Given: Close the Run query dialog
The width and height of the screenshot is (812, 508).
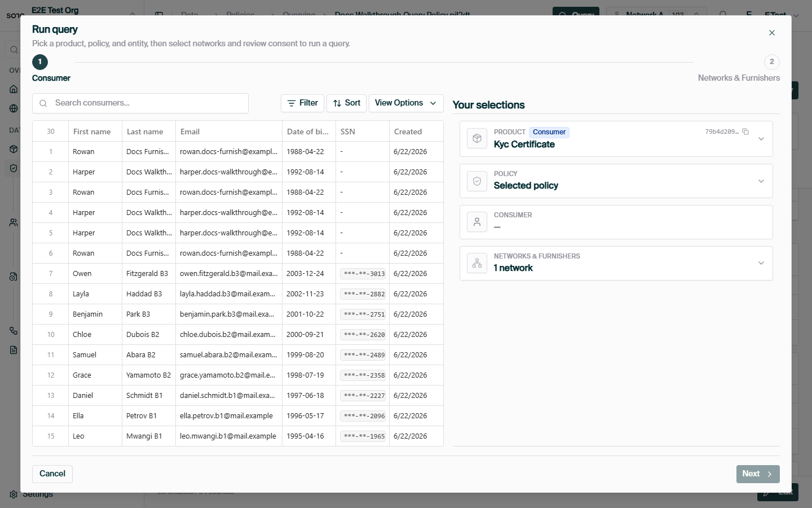Looking at the screenshot, I should [x=772, y=33].
